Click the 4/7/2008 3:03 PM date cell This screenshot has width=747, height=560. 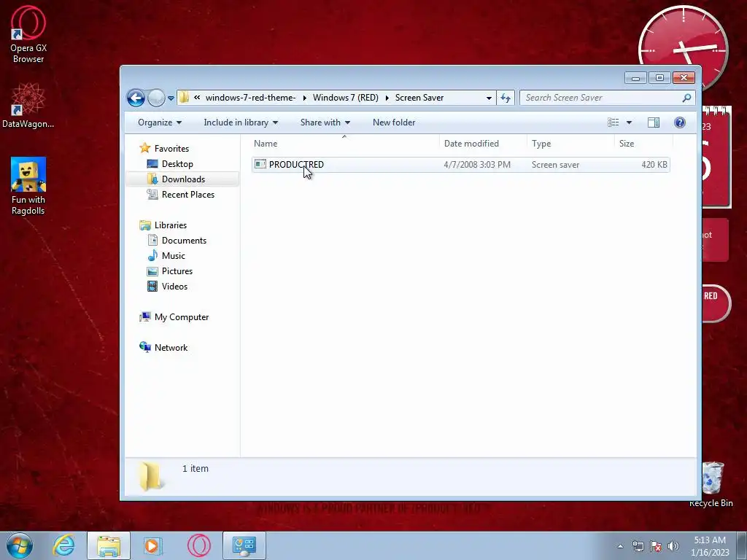477,165
